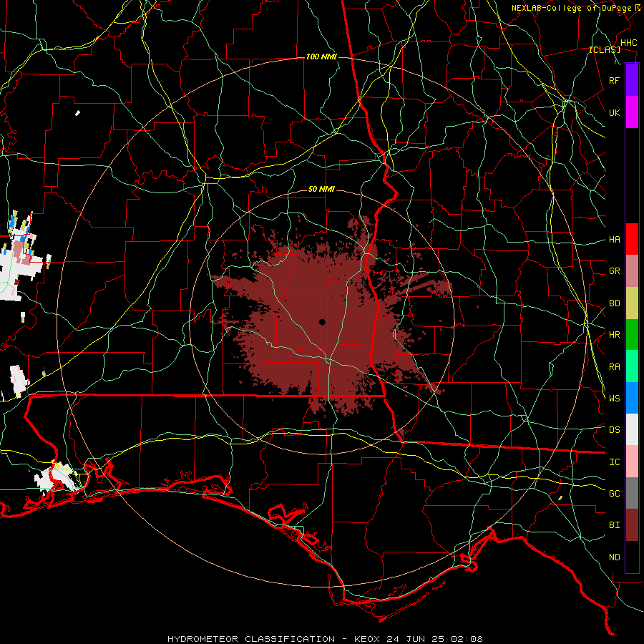Click the purple RF legend color swatch
Image resolution: width=644 pixels, height=644 pixels.
632,80
